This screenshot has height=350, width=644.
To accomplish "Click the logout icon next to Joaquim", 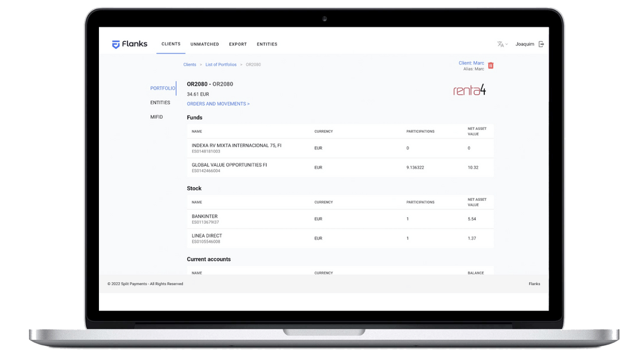I will pos(541,44).
